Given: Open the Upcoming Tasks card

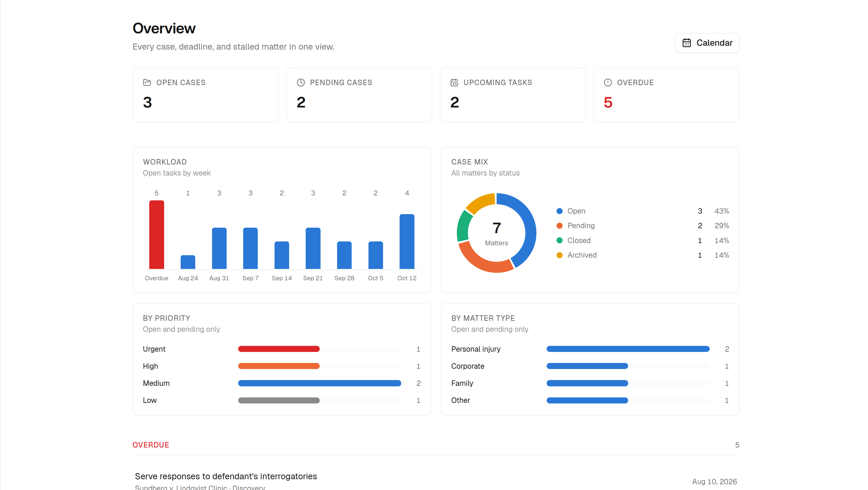Looking at the screenshot, I should [x=512, y=95].
